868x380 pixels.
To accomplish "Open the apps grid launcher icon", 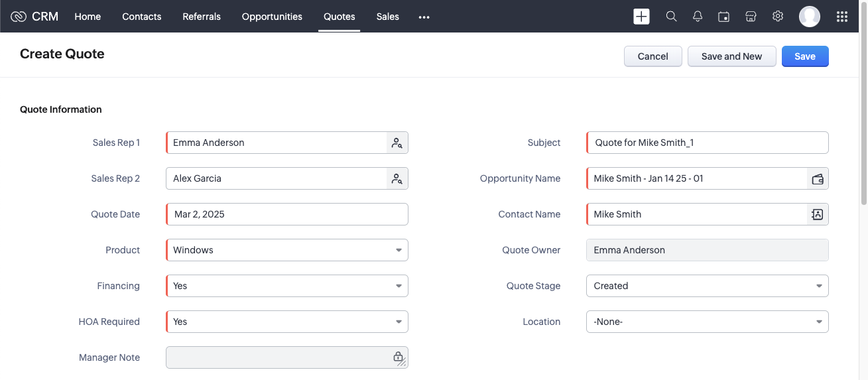I will point(842,17).
